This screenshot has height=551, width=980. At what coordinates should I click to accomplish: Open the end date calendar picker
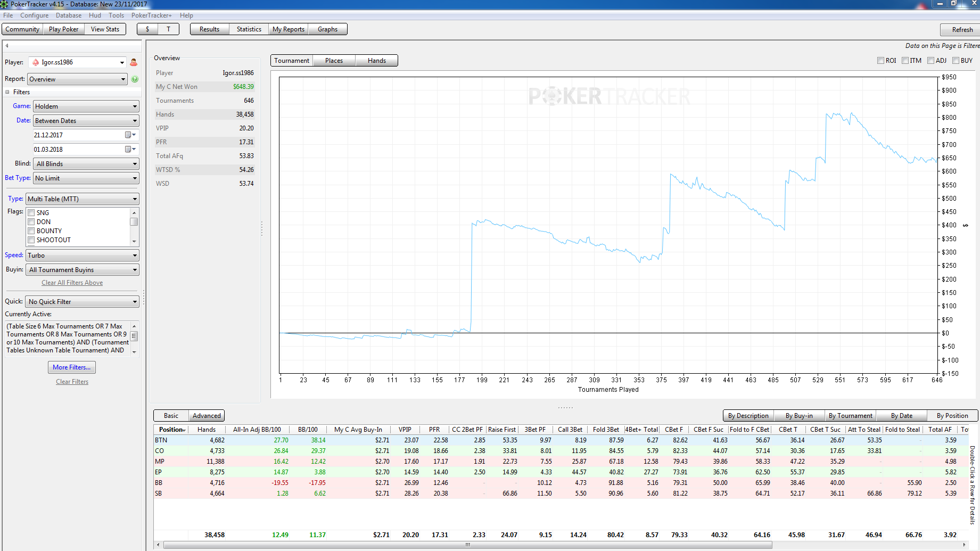[x=130, y=150]
